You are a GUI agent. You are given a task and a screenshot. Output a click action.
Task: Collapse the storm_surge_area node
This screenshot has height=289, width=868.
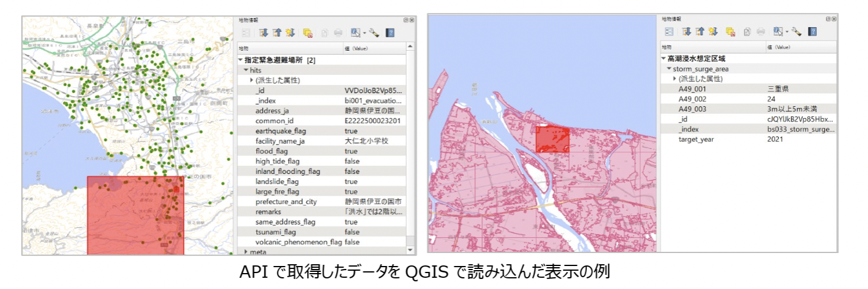[x=670, y=69]
